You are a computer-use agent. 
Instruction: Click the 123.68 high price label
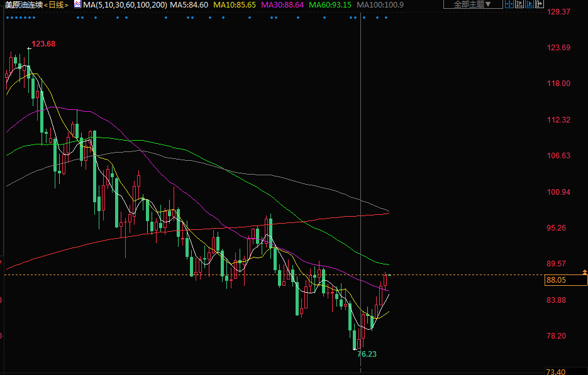[x=43, y=44]
